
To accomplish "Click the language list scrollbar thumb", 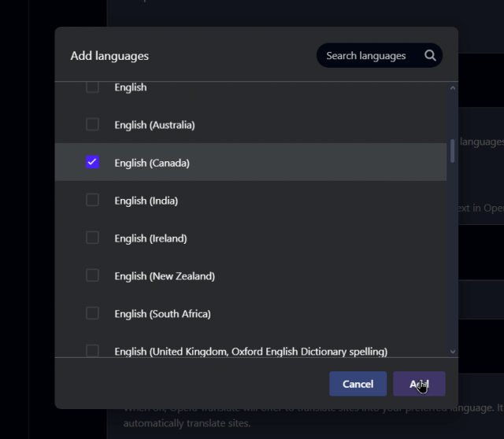I will (453, 150).
